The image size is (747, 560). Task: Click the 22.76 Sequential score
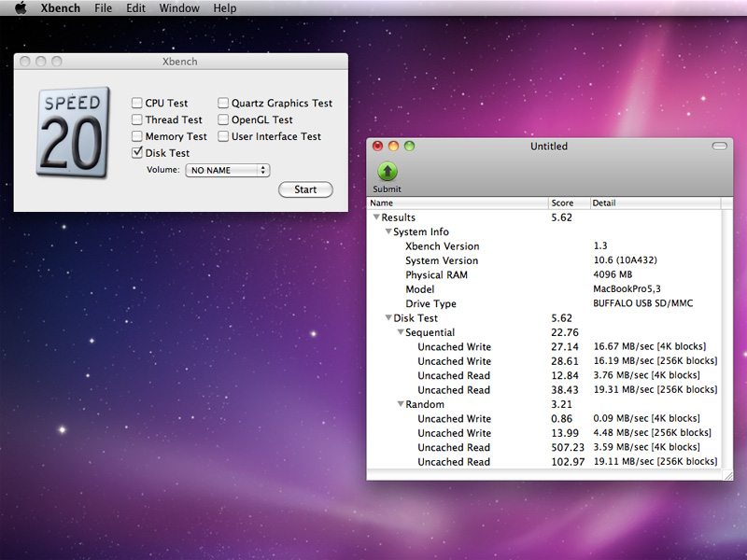point(565,332)
